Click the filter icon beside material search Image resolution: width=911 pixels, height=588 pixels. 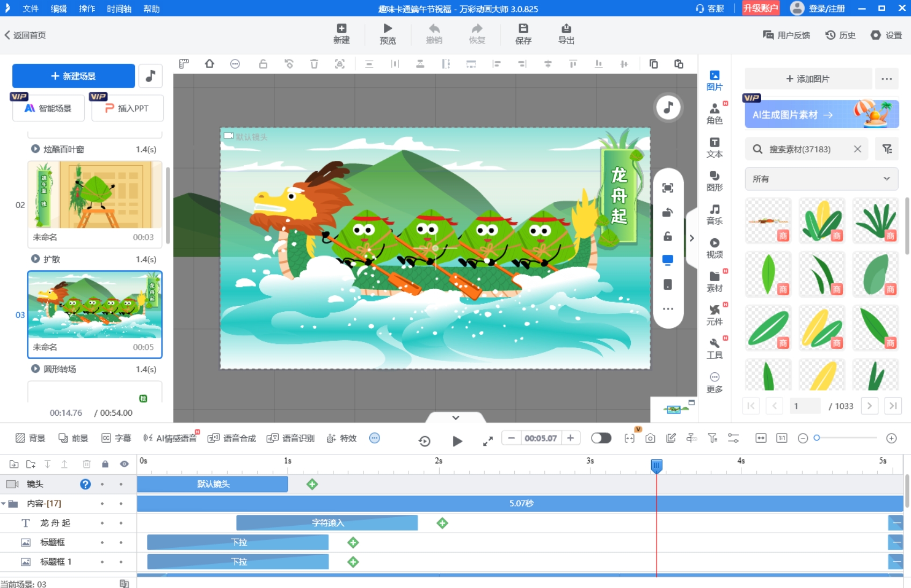[887, 149]
